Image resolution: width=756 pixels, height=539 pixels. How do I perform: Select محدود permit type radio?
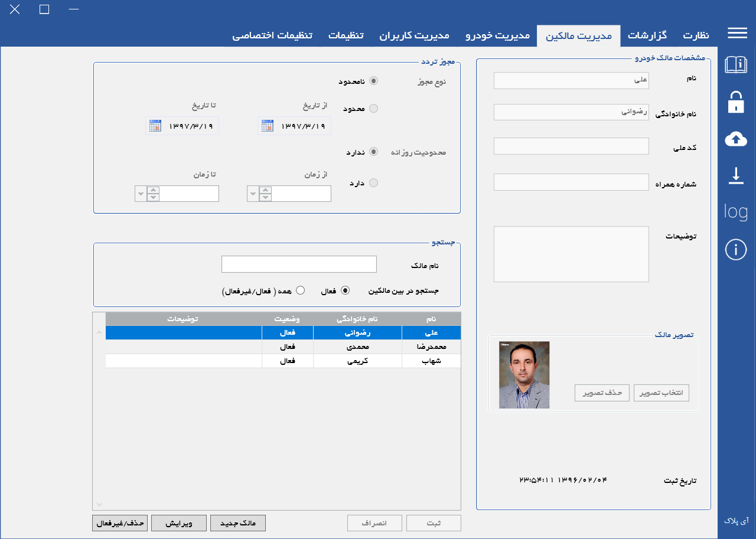[373, 109]
